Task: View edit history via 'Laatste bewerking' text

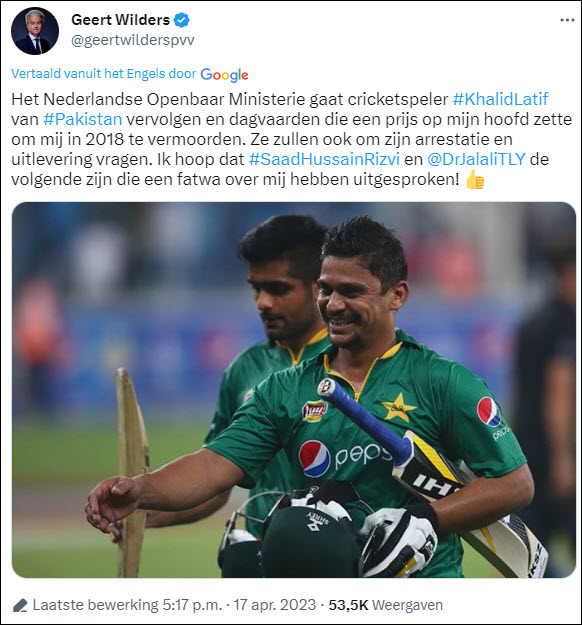Action: (x=96, y=605)
